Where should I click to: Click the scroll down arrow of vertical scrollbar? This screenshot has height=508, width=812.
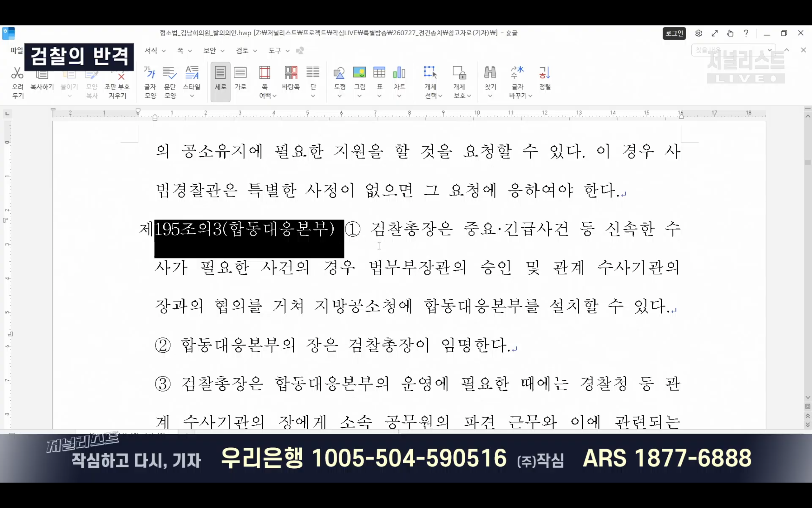pyautogui.click(x=808, y=398)
